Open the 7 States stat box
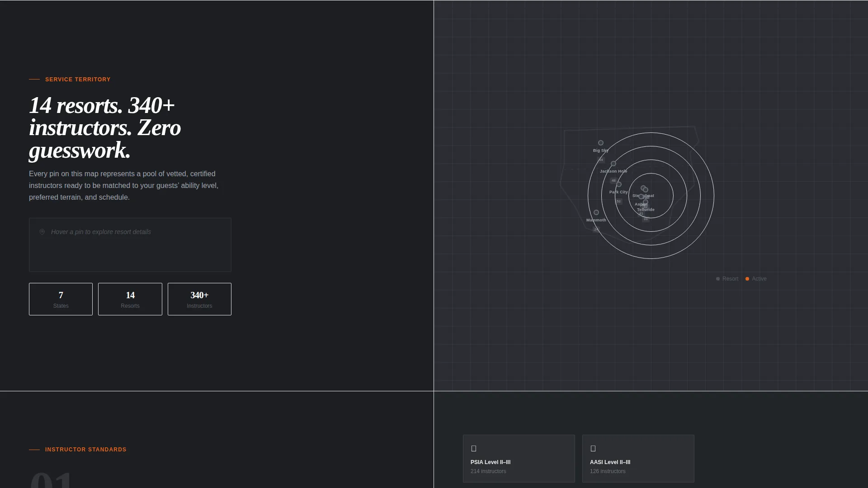The image size is (868, 488). click(61, 299)
